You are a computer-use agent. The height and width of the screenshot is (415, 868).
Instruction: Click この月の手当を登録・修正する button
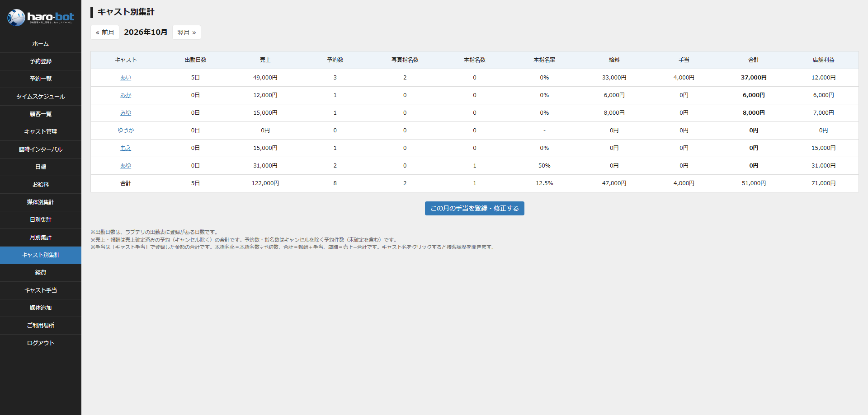475,209
